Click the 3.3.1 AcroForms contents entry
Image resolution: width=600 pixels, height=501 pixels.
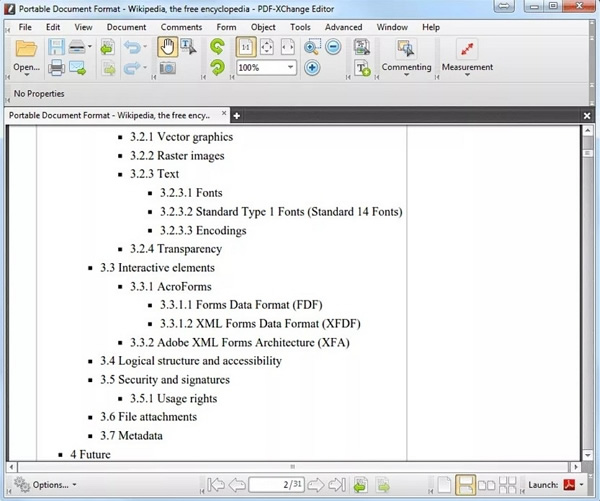click(x=171, y=287)
